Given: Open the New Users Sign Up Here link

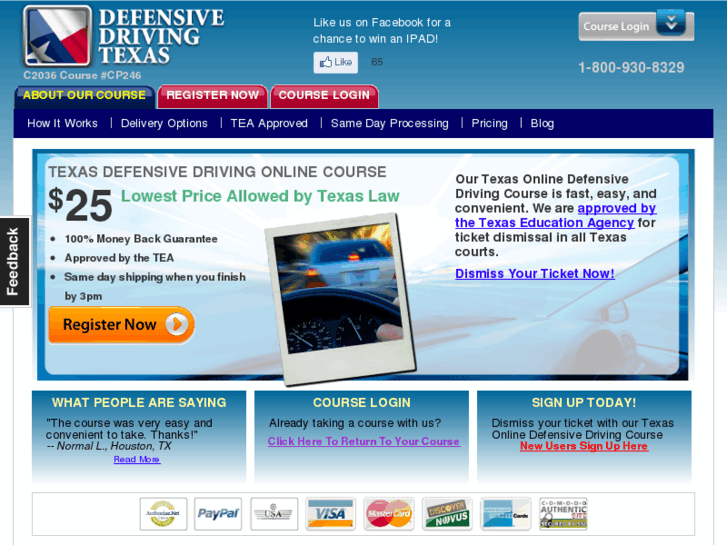Looking at the screenshot, I should click(x=584, y=446).
